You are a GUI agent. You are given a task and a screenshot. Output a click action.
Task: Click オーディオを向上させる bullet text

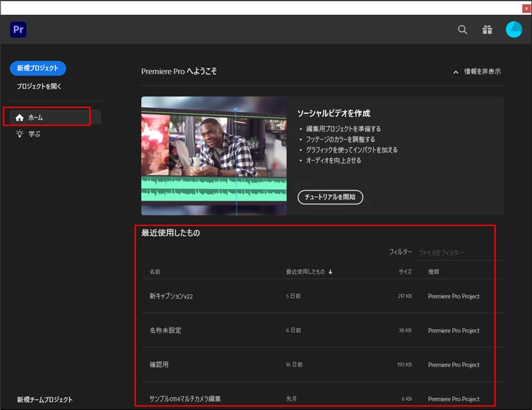334,160
